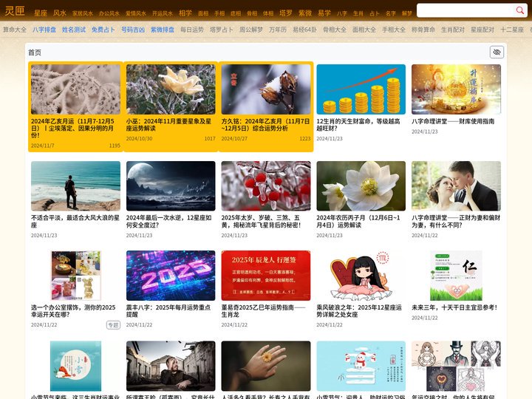Open the Virgo cartoon girl thumbnail

pyautogui.click(x=361, y=276)
